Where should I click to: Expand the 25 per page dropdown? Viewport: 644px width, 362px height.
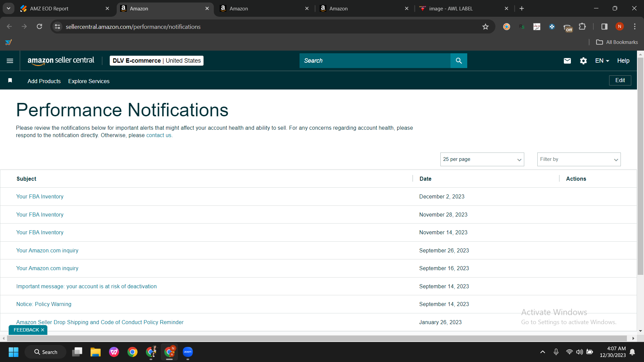[x=482, y=159]
